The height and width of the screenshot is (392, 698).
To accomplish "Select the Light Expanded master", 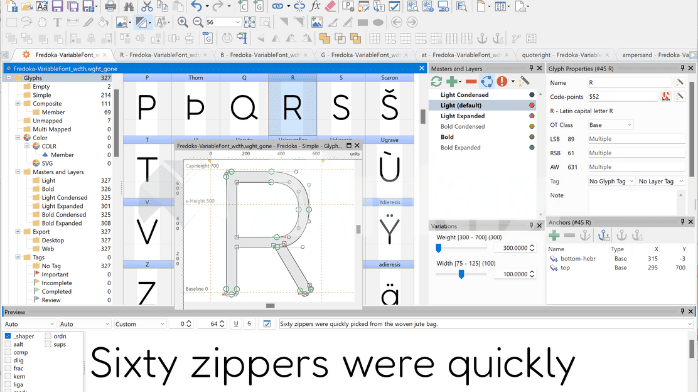I will click(x=463, y=116).
